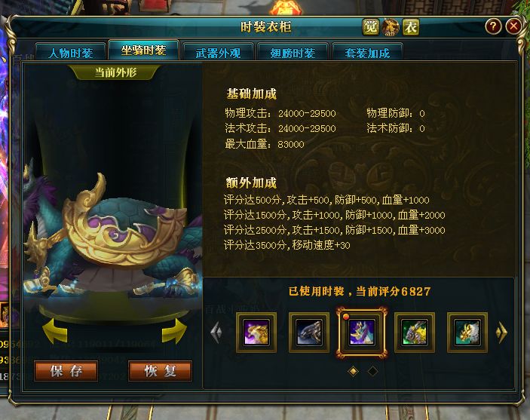
Task: Select the highlighted purple turtle mount icon
Action: pos(362,332)
